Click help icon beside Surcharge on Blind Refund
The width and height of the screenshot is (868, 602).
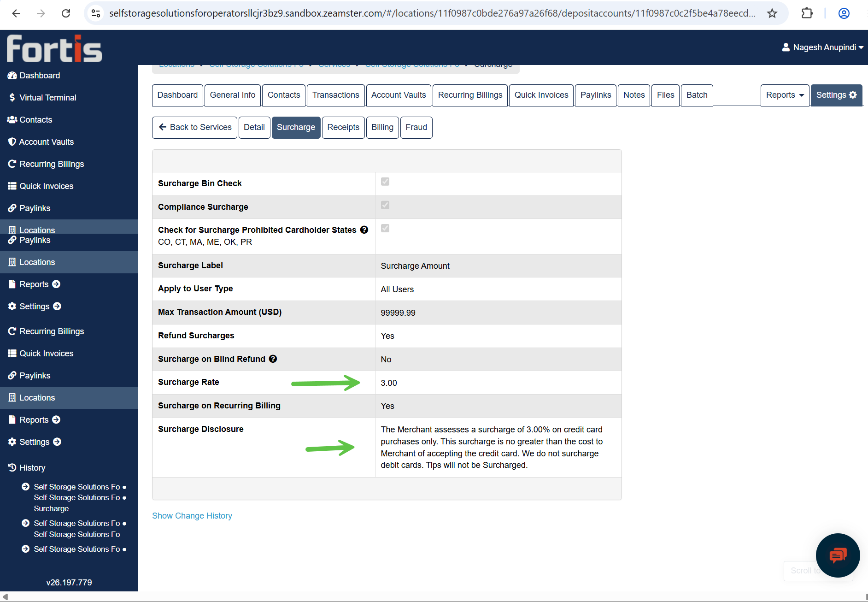(273, 359)
